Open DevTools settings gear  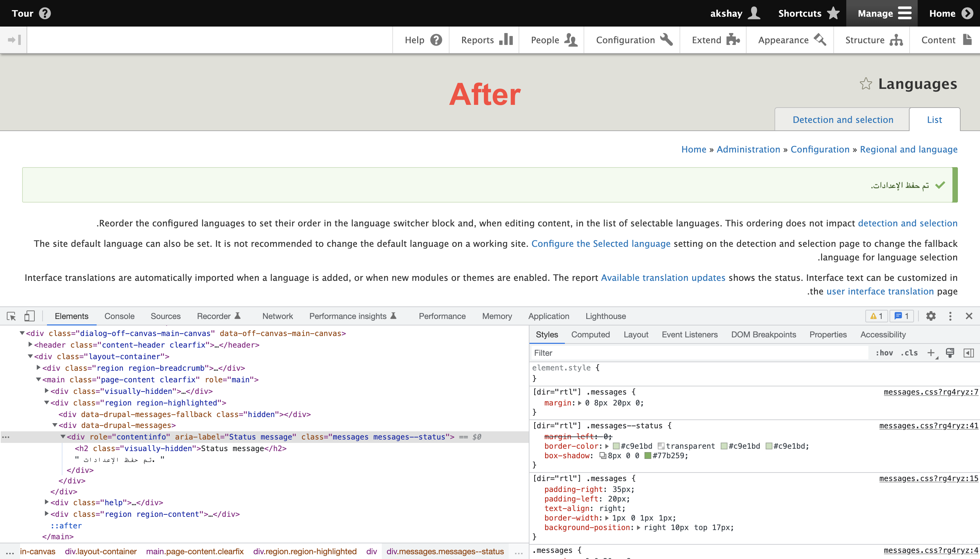tap(931, 316)
